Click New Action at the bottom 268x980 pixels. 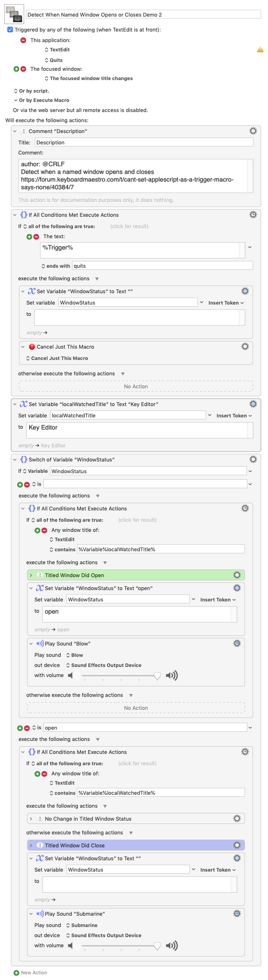point(30,973)
